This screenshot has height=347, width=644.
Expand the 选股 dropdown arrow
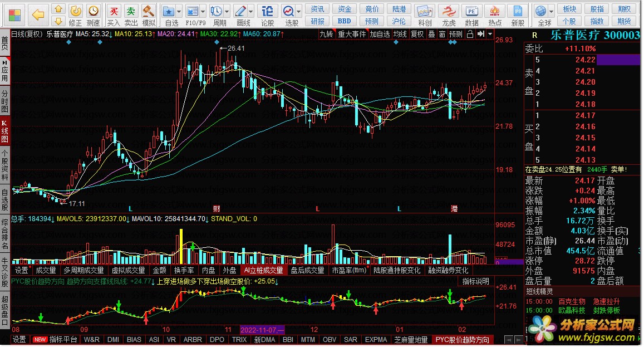298,12
